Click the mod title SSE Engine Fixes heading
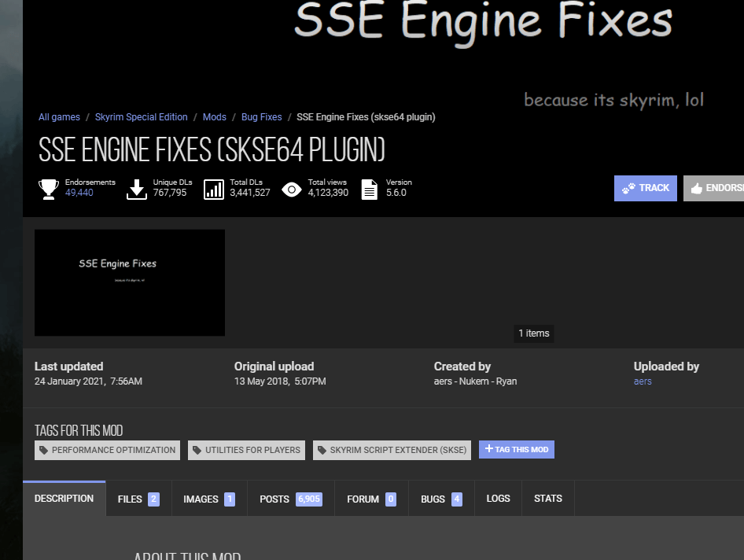 tap(212, 149)
